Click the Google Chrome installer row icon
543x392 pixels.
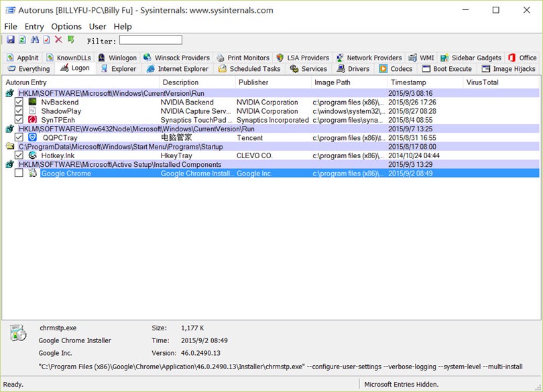(32, 173)
